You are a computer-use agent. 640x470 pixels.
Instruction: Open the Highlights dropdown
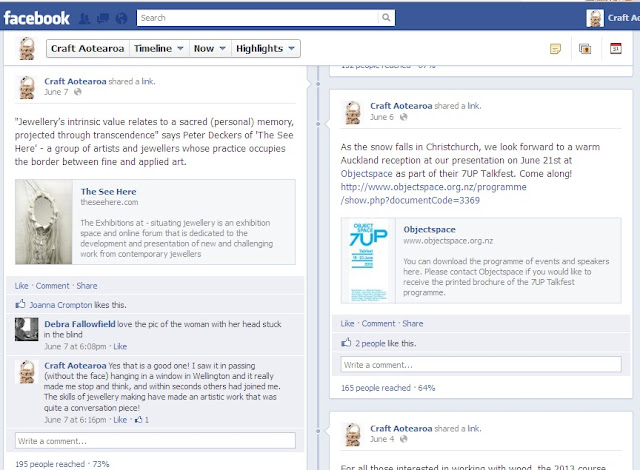click(x=265, y=49)
